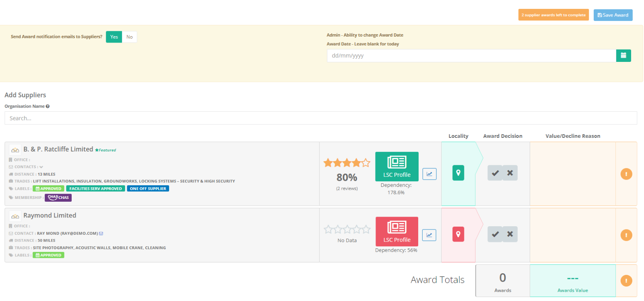Click the Award Date input field
644x301 pixels.
coord(471,55)
